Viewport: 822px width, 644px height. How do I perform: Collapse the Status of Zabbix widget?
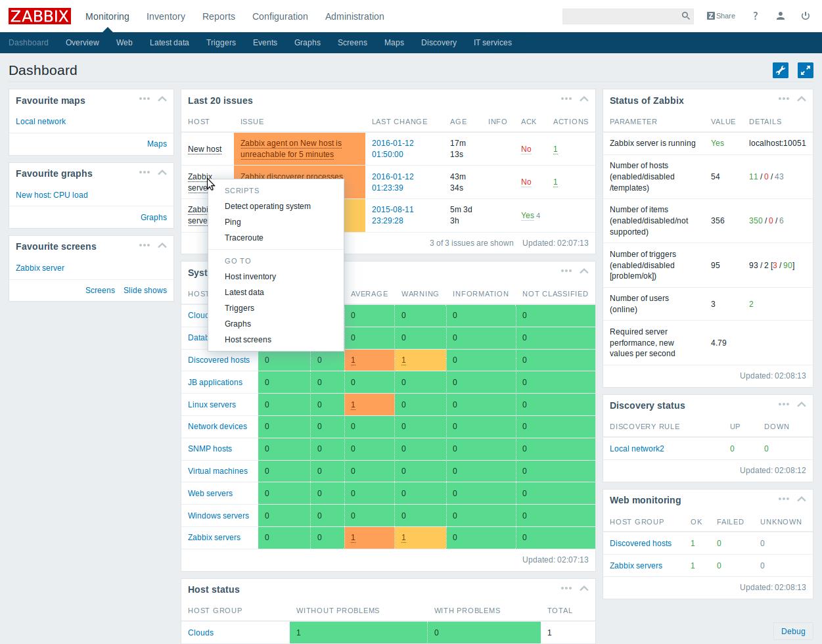pyautogui.click(x=801, y=99)
